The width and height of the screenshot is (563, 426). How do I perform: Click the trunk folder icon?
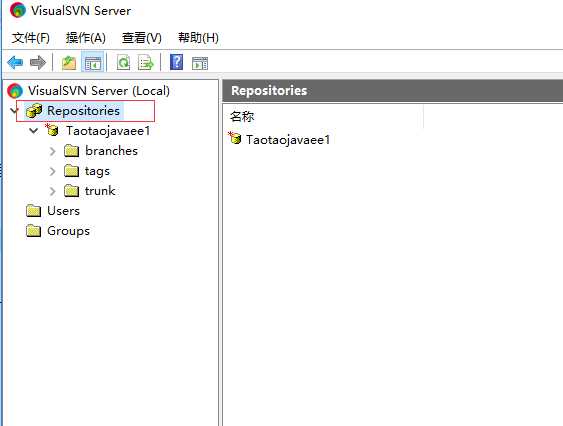pyautogui.click(x=71, y=191)
